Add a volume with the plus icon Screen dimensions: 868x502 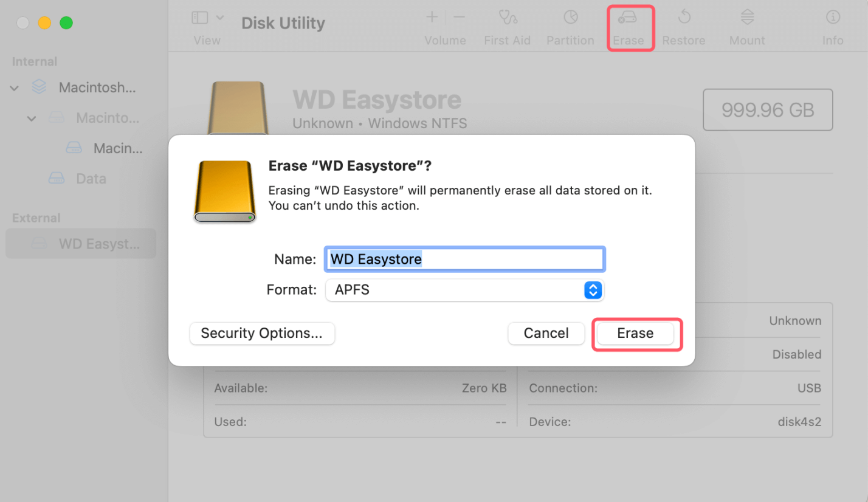pos(432,17)
